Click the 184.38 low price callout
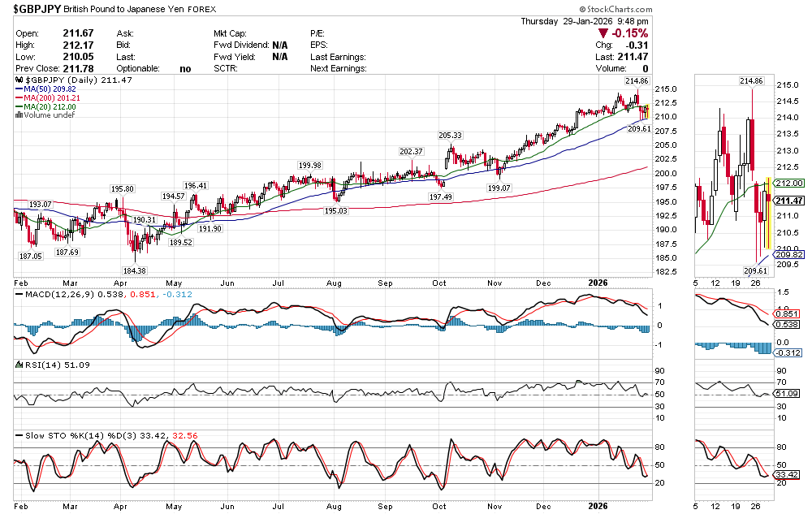812x514 pixels. click(134, 270)
